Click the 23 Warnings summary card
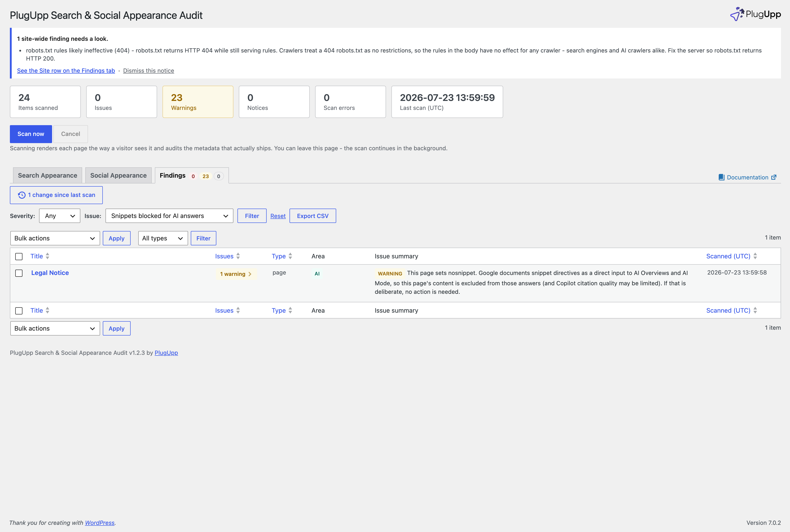The width and height of the screenshot is (790, 532). [198, 102]
